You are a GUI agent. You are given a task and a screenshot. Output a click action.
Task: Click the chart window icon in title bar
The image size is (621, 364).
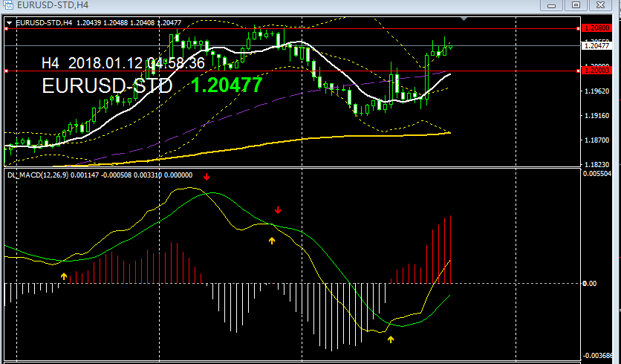pos(8,5)
